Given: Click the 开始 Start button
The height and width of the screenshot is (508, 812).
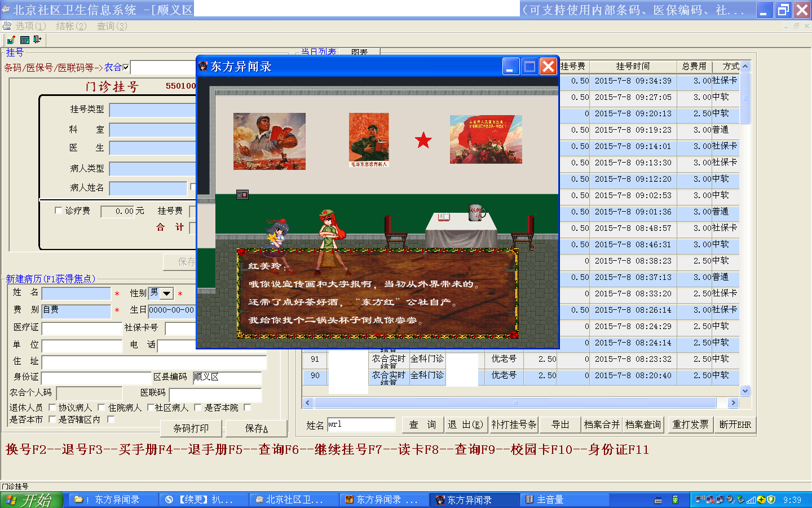Looking at the screenshot, I should [x=31, y=500].
